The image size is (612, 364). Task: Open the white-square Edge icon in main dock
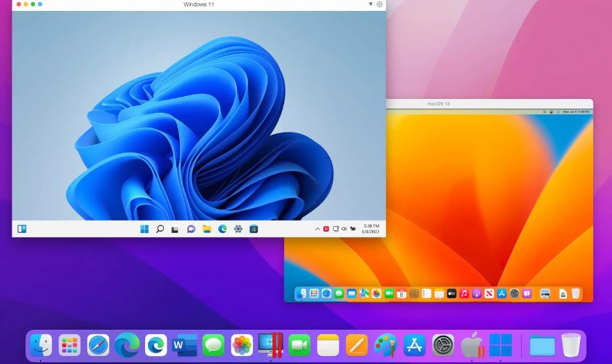(x=156, y=345)
